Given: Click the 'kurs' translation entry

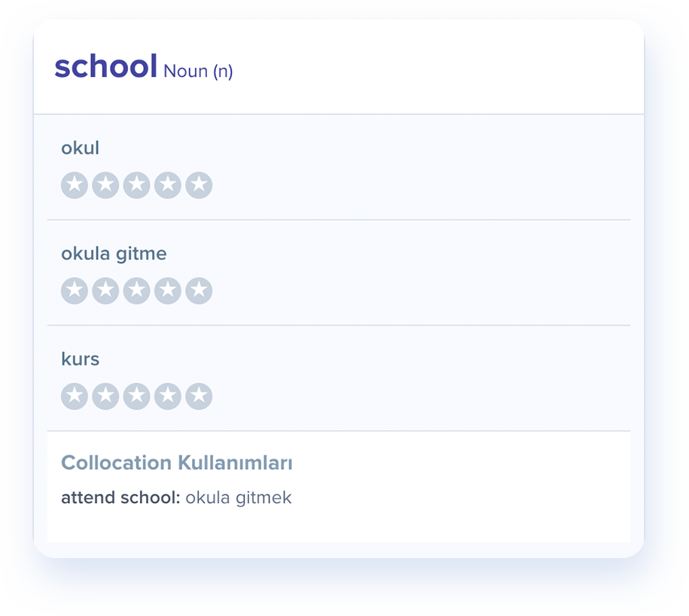Looking at the screenshot, I should click(80, 359).
